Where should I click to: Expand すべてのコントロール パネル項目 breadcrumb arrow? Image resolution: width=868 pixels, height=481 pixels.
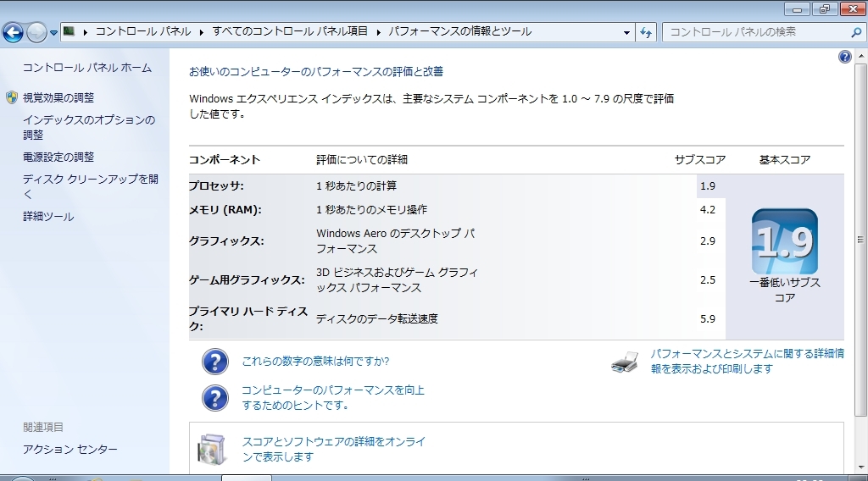tap(379, 32)
